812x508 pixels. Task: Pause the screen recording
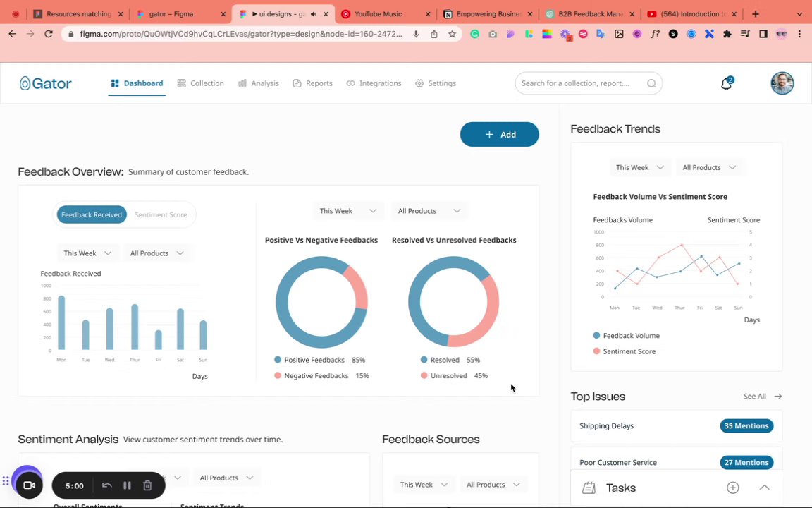point(127,485)
